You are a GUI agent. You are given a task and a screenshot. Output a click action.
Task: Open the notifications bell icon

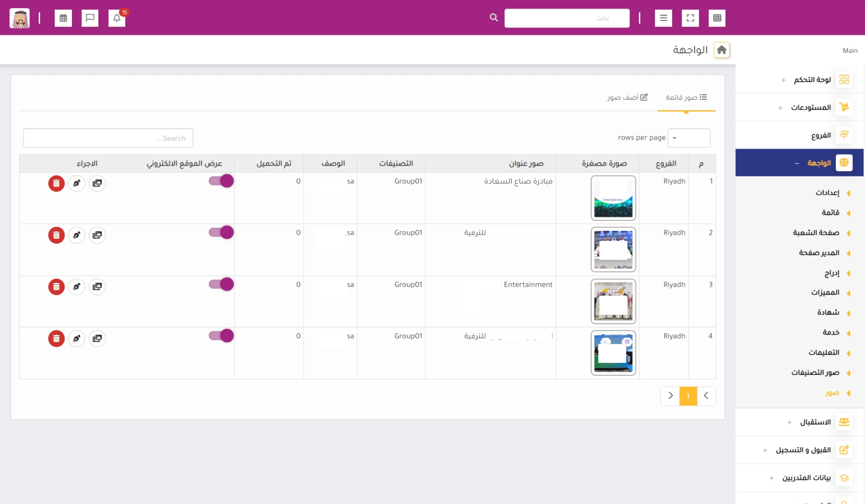click(117, 18)
